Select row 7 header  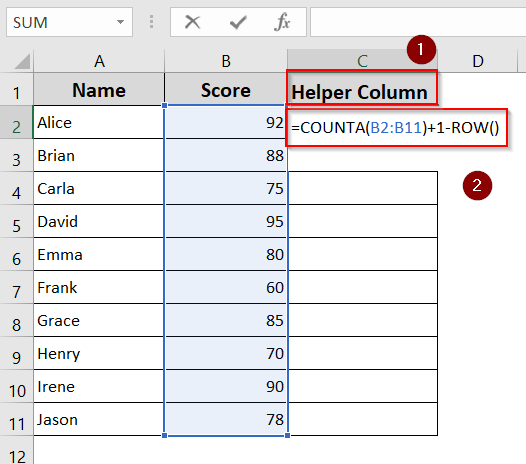16,287
